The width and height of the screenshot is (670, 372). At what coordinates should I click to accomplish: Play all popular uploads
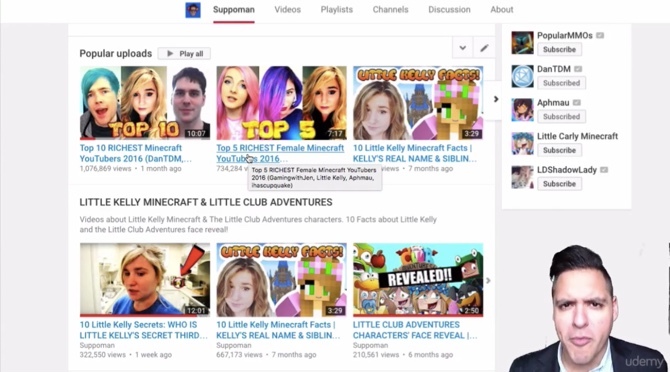[x=184, y=53]
